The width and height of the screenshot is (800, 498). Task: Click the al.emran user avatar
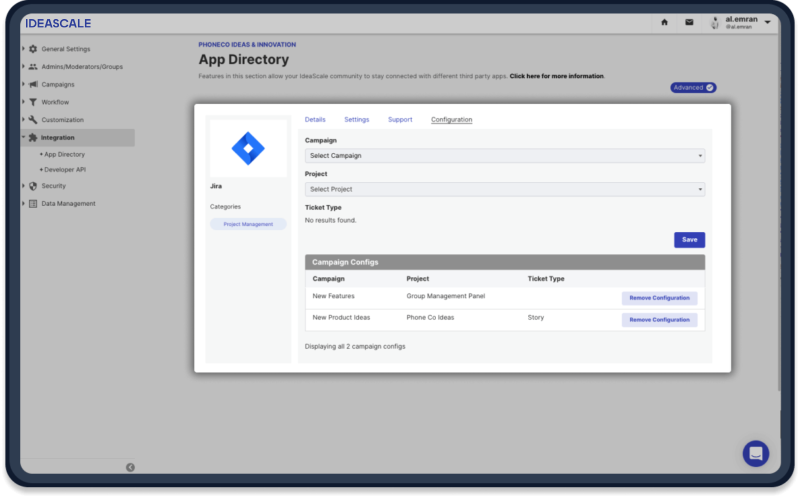[715, 22]
